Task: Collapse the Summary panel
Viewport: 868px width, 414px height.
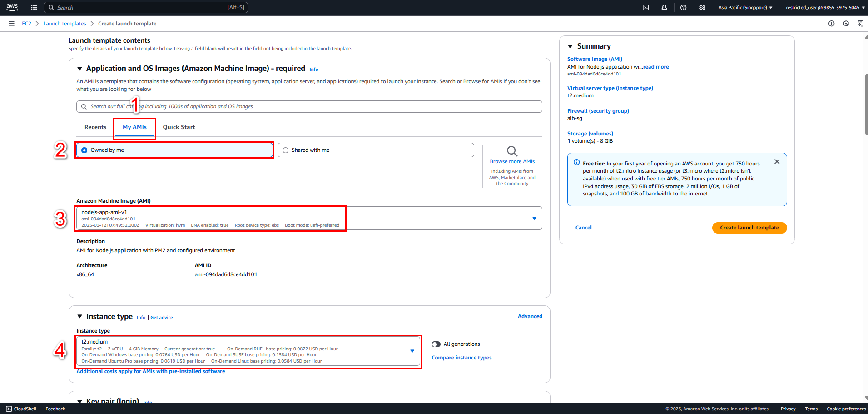Action: tap(570, 46)
